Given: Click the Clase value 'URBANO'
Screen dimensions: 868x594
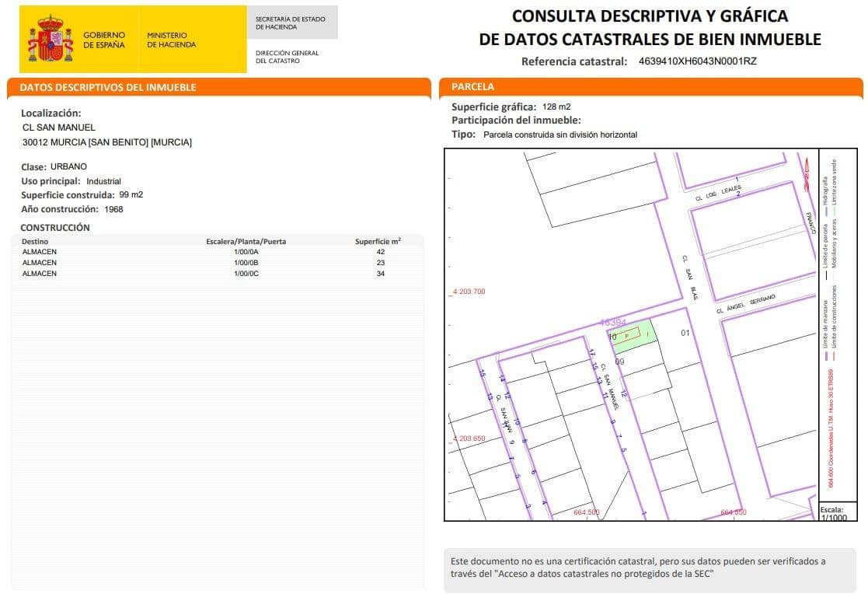Looking at the screenshot, I should 68,167.
